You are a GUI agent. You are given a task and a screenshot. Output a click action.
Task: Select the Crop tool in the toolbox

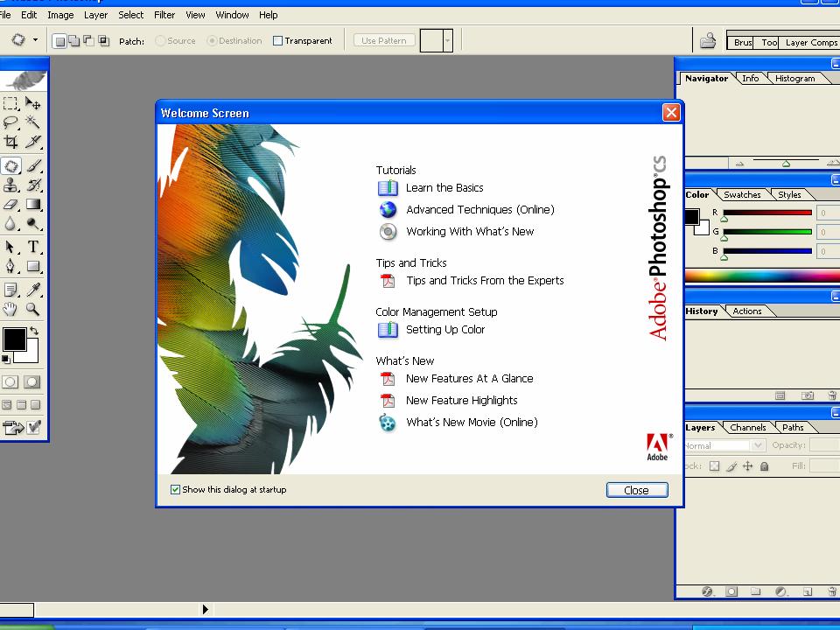[x=10, y=142]
